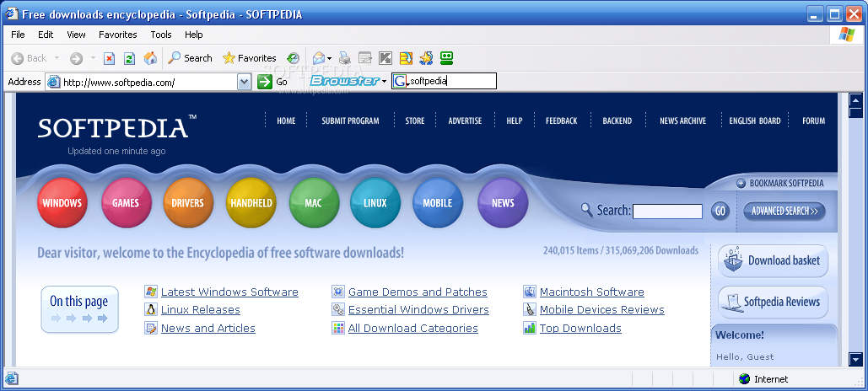Open the File menu
The image size is (868, 391).
point(18,35)
